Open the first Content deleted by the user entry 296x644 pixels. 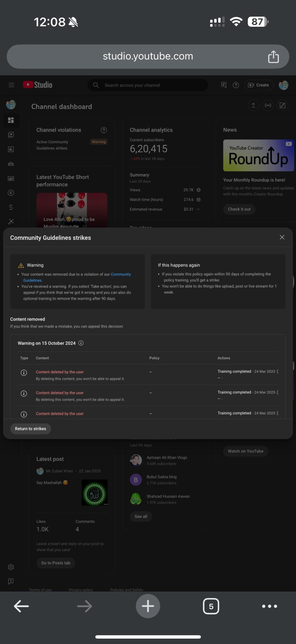pyautogui.click(x=60, y=372)
